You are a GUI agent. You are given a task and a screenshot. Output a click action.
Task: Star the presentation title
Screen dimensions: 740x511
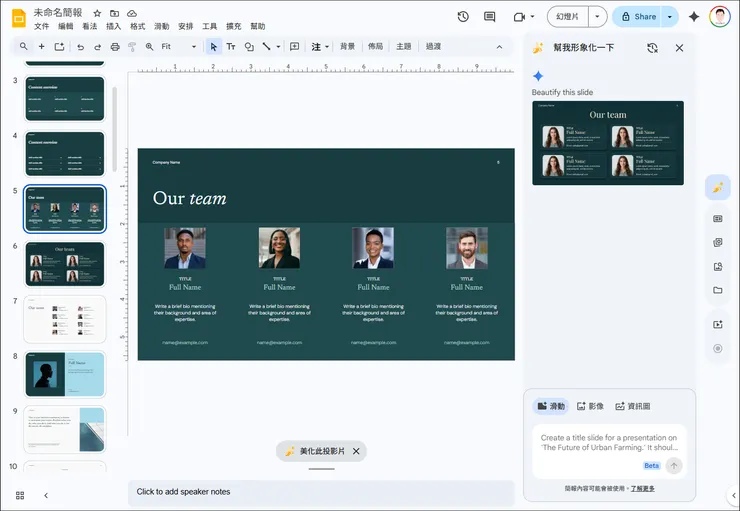[x=97, y=13]
